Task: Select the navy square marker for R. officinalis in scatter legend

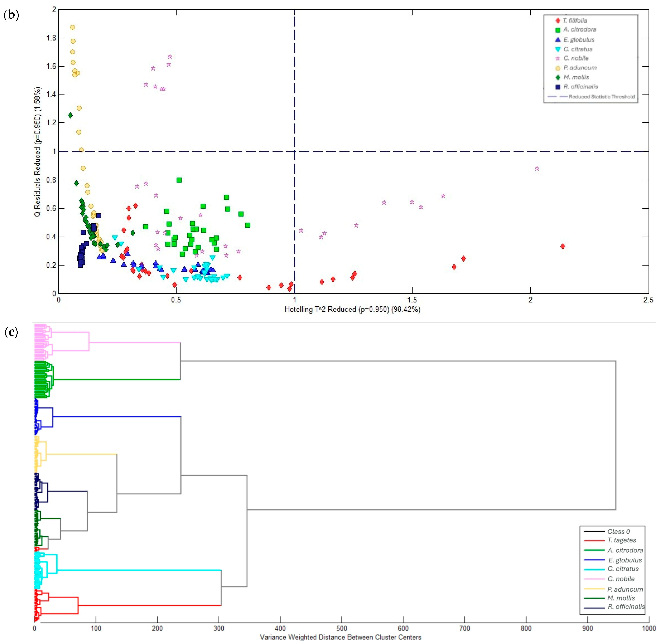Action: point(558,87)
